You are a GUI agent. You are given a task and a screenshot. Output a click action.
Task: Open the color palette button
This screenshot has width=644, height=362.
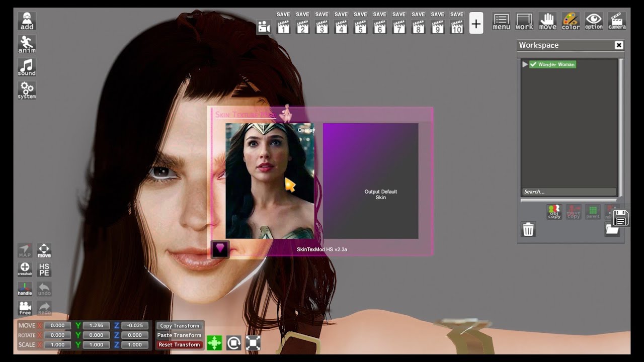[x=571, y=22]
